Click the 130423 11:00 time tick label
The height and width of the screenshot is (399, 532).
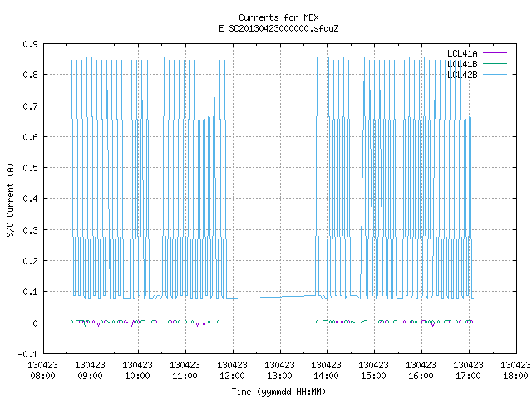click(185, 371)
